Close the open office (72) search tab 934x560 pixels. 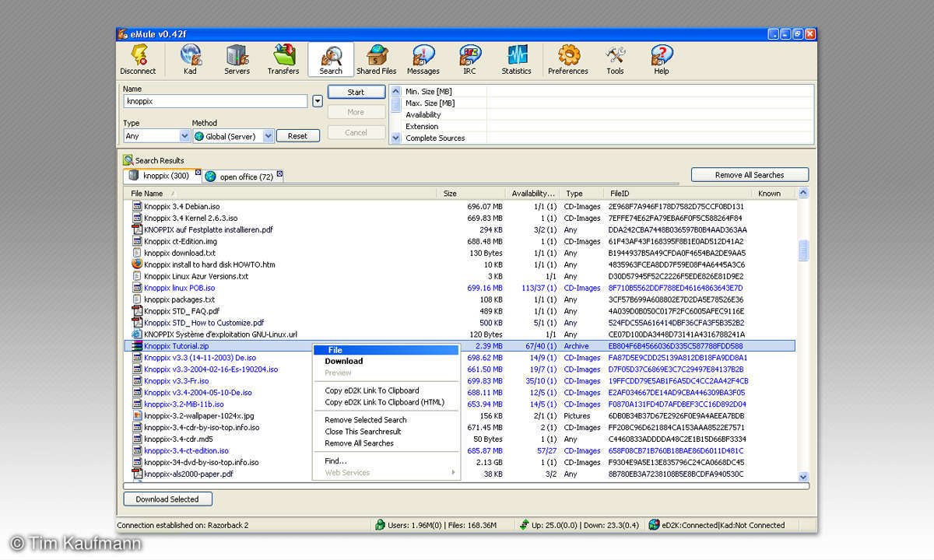tap(279, 173)
